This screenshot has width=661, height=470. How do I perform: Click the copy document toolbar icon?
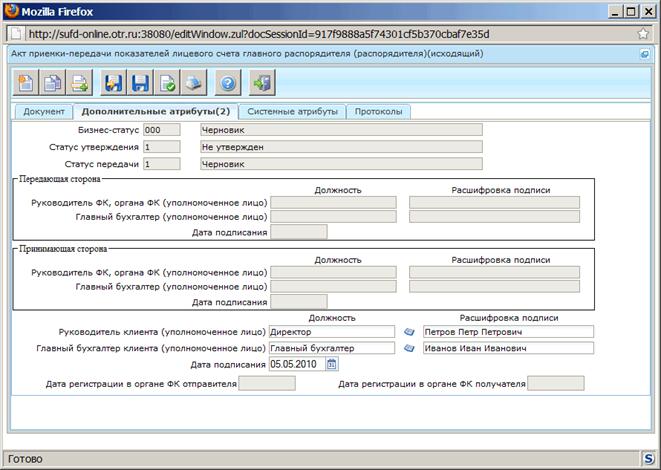52,83
